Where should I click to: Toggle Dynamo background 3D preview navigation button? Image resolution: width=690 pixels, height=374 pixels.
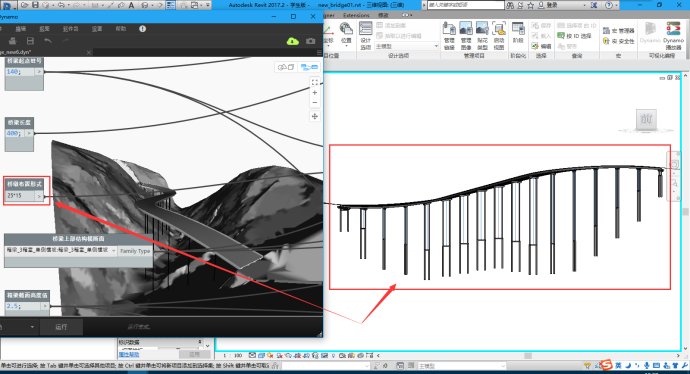(x=286, y=67)
